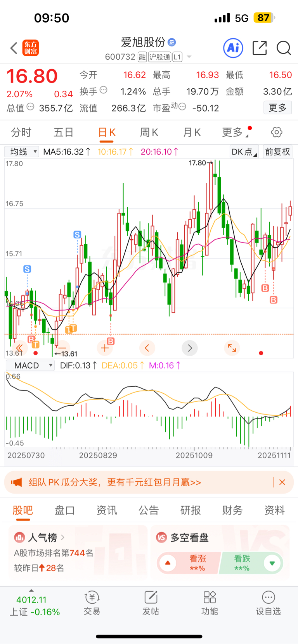
Task: Open the 组队PK瓜分大奖 promo banner
Action: (x=149, y=482)
